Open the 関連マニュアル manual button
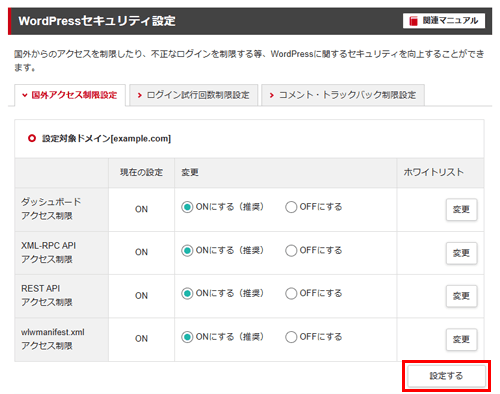 pyautogui.click(x=444, y=21)
